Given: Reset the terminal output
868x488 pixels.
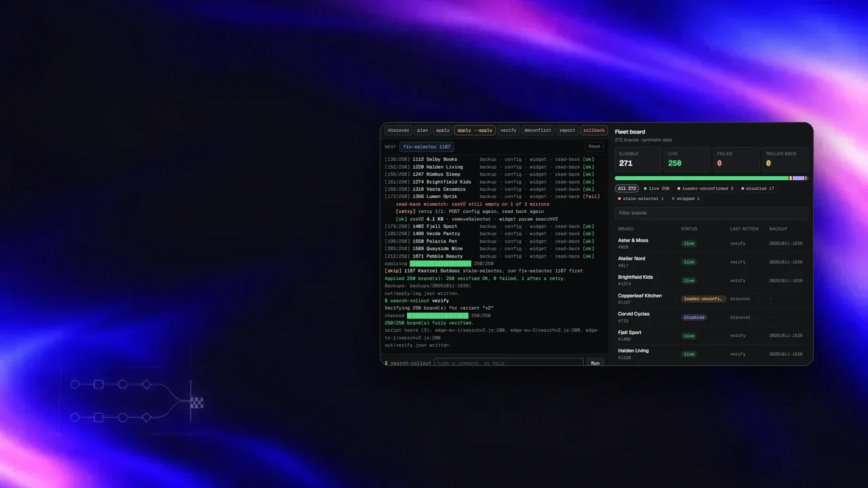Looking at the screenshot, I should click(594, 146).
